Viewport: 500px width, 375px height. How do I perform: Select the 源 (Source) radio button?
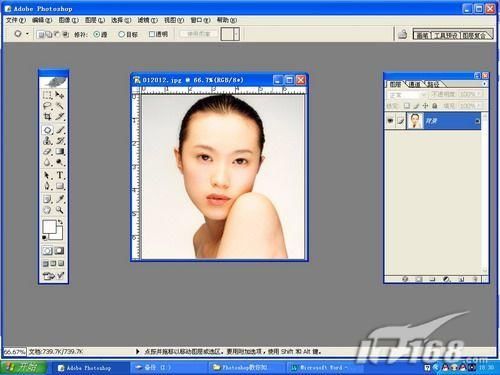point(96,34)
